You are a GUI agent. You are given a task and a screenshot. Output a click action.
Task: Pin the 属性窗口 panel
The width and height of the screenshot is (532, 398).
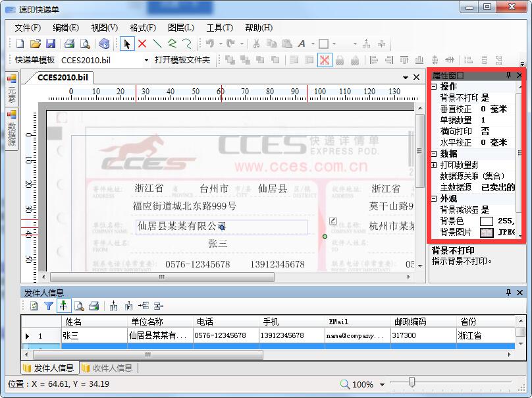coord(508,76)
